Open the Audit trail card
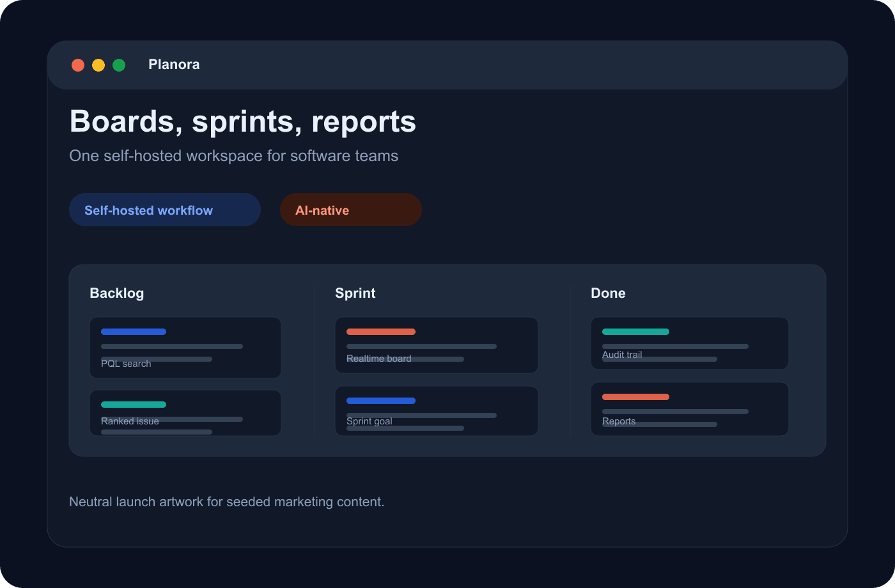 (690, 343)
